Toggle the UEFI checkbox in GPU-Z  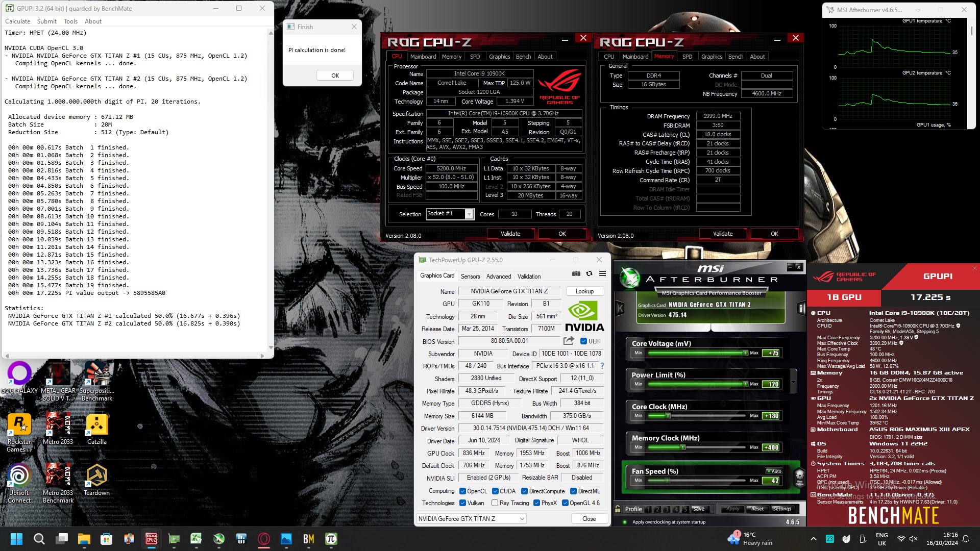point(583,341)
